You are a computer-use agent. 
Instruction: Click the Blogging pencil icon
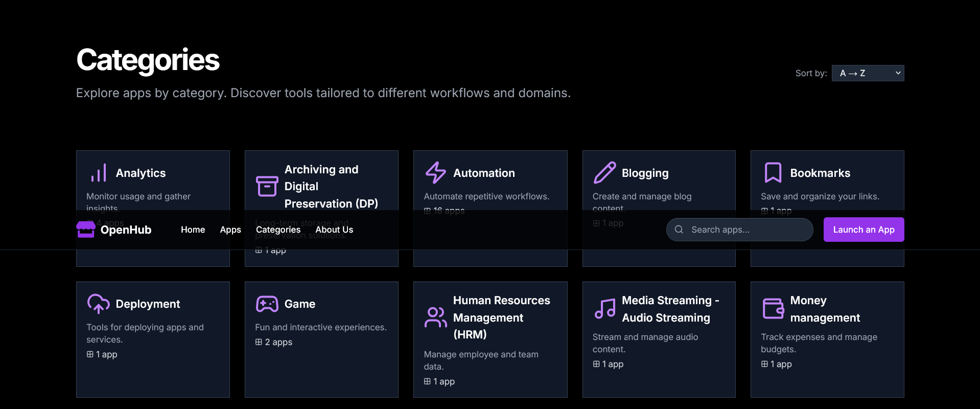604,173
